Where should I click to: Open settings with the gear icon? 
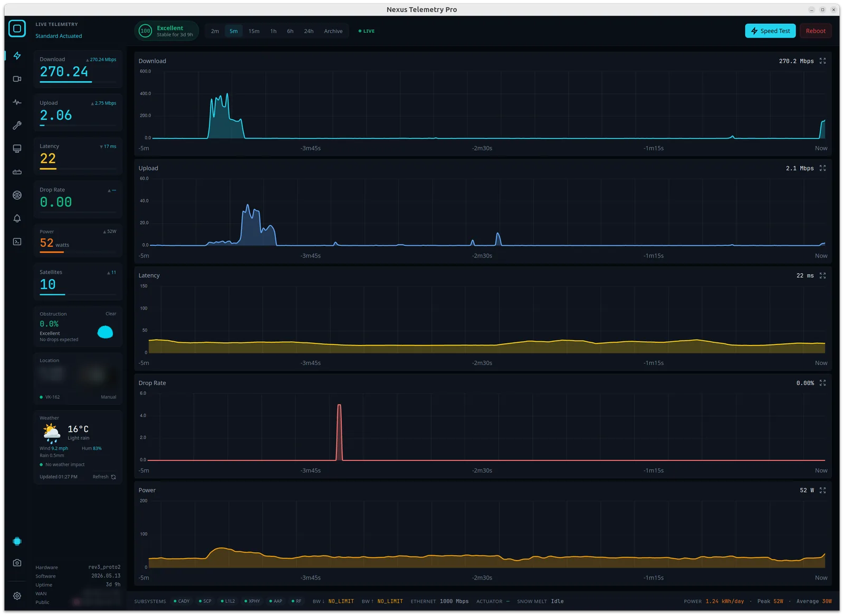(x=17, y=595)
